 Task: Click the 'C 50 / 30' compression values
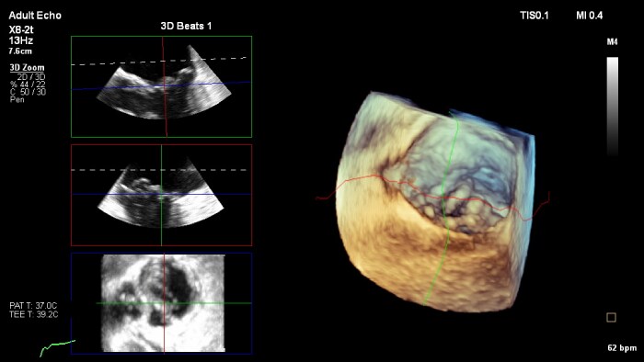coord(28,92)
